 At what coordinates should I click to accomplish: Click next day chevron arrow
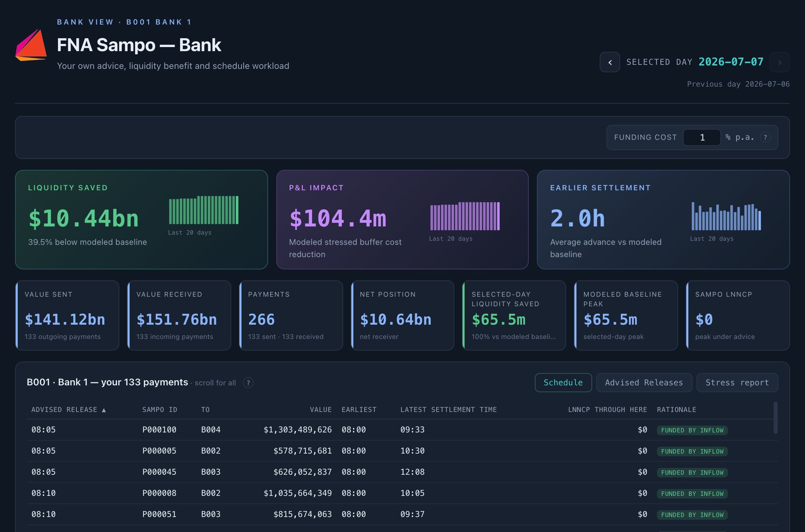click(779, 62)
